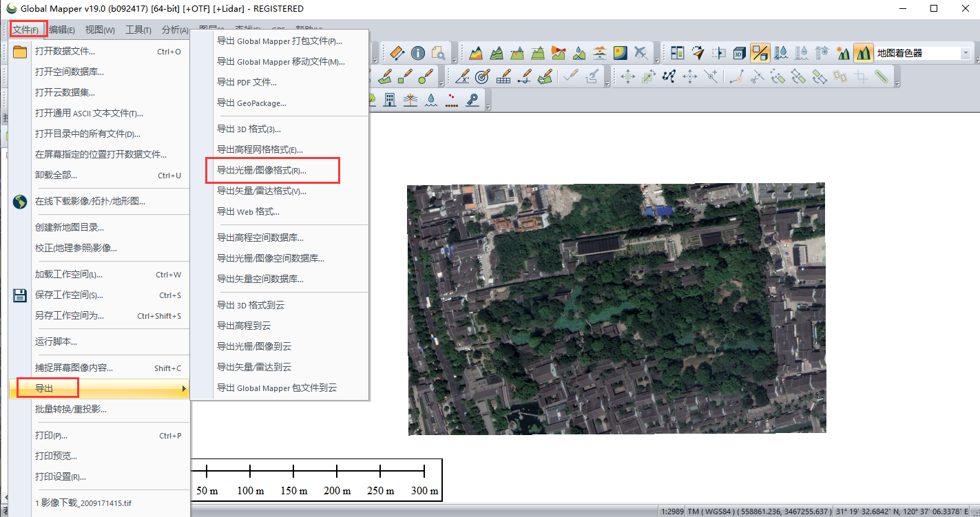Click the aerial imagery map view
The width and height of the screenshot is (980, 517).
[x=616, y=309]
